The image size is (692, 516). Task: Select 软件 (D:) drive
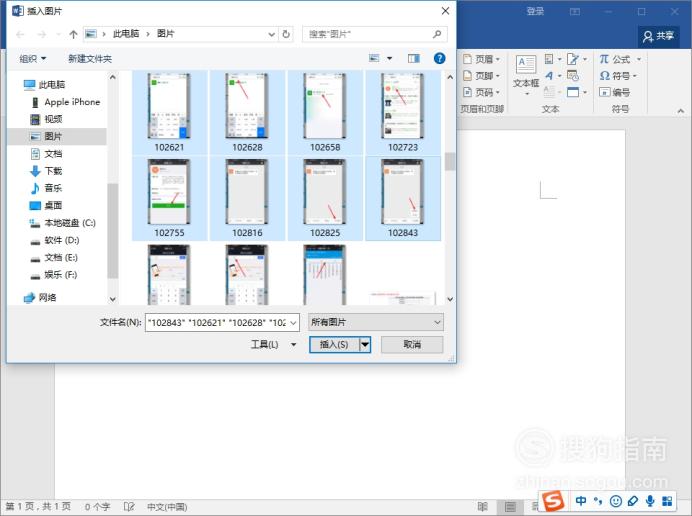[55, 240]
